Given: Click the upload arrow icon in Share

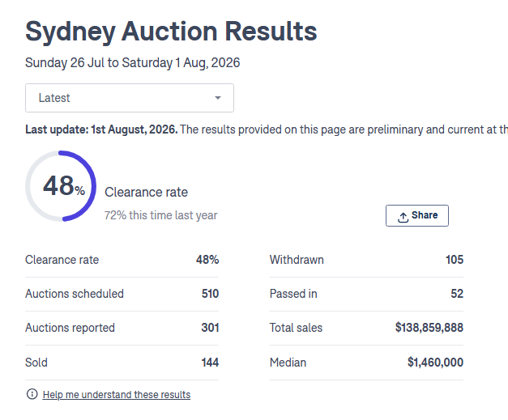Looking at the screenshot, I should click(x=403, y=218).
